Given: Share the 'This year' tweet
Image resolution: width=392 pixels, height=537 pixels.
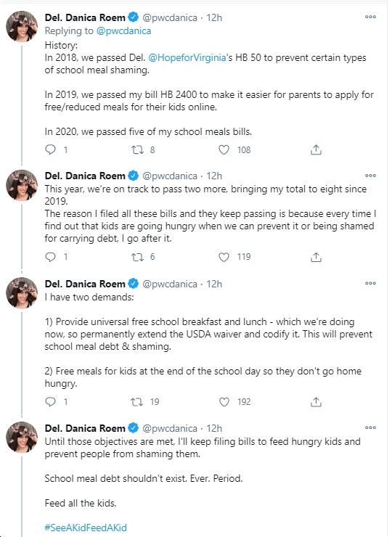Looking at the screenshot, I should 316,257.
